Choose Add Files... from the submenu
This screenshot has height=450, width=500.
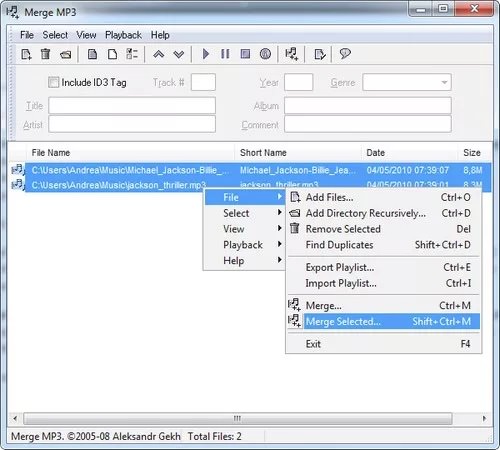click(384, 197)
